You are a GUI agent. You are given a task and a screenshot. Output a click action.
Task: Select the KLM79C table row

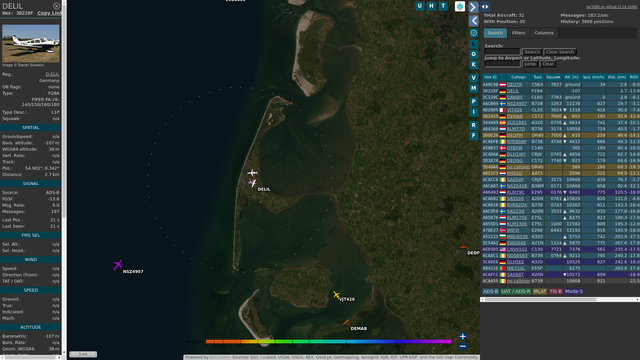point(560,192)
